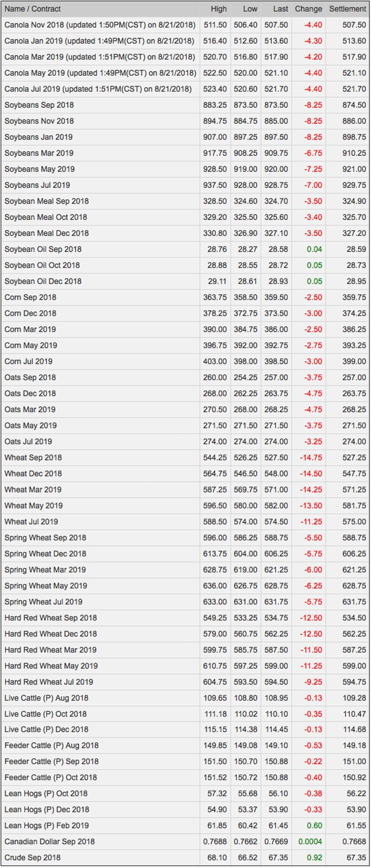371x868 pixels.
Task: Open the Canola Nov 2018 contract row
Action: click(185, 25)
